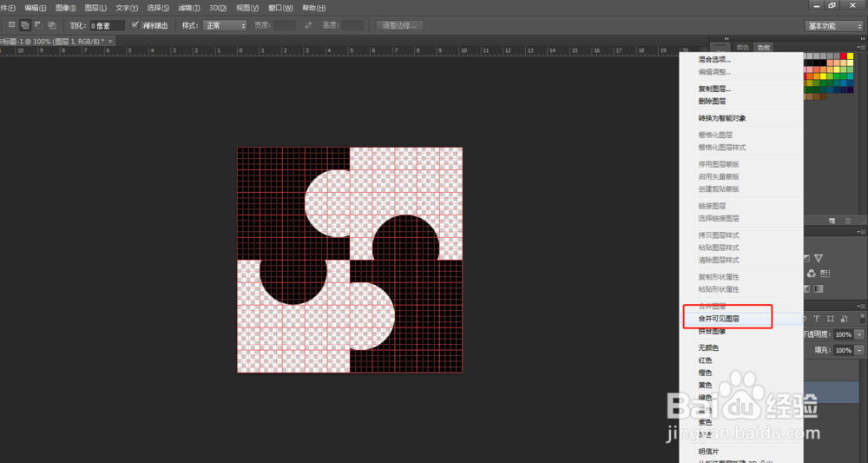Screen dimensions: 868x463
Task: Click the smart object layer filter icon
Action: (845, 318)
